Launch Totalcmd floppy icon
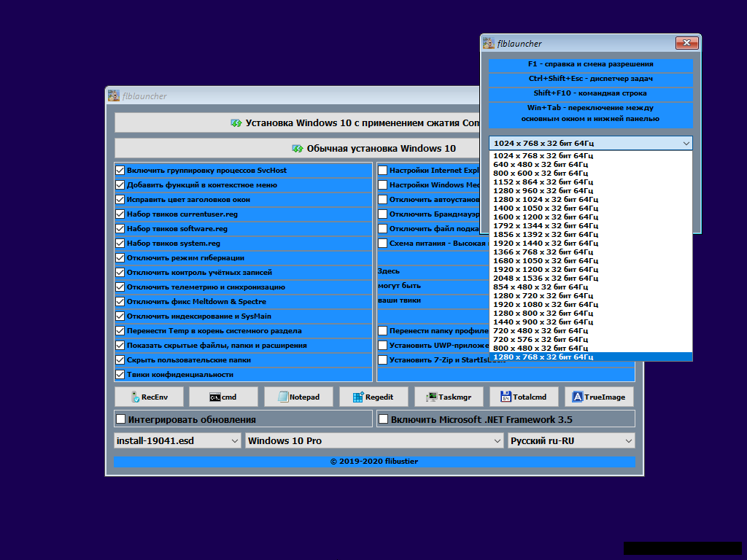Screen dimensions: 747x560 (x=506, y=397)
